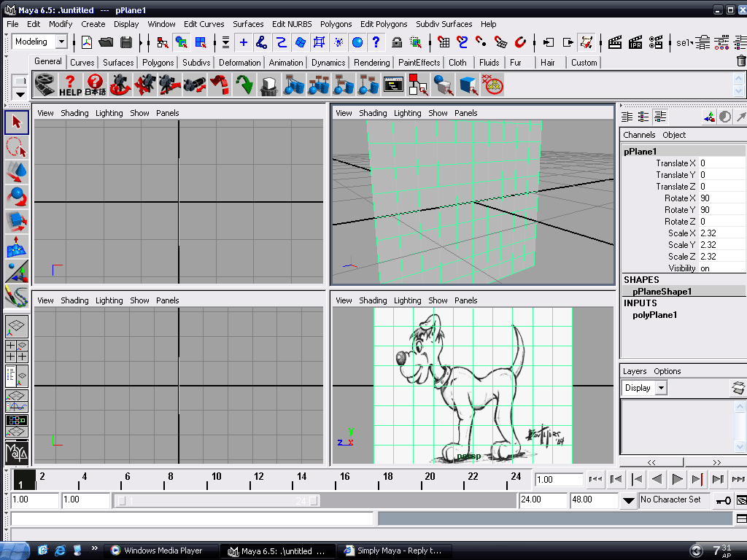Switch to Windows Media Player taskbar button
The height and width of the screenshot is (560, 747).
(162, 551)
